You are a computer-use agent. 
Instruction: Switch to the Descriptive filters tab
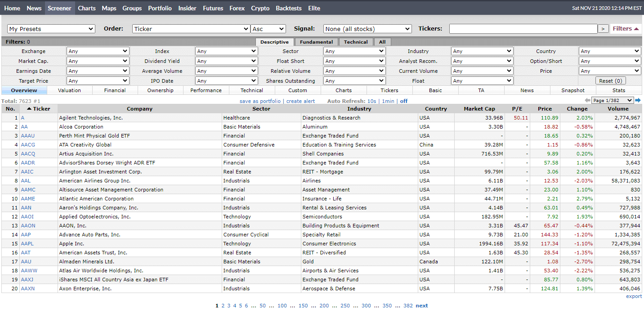[x=275, y=42]
